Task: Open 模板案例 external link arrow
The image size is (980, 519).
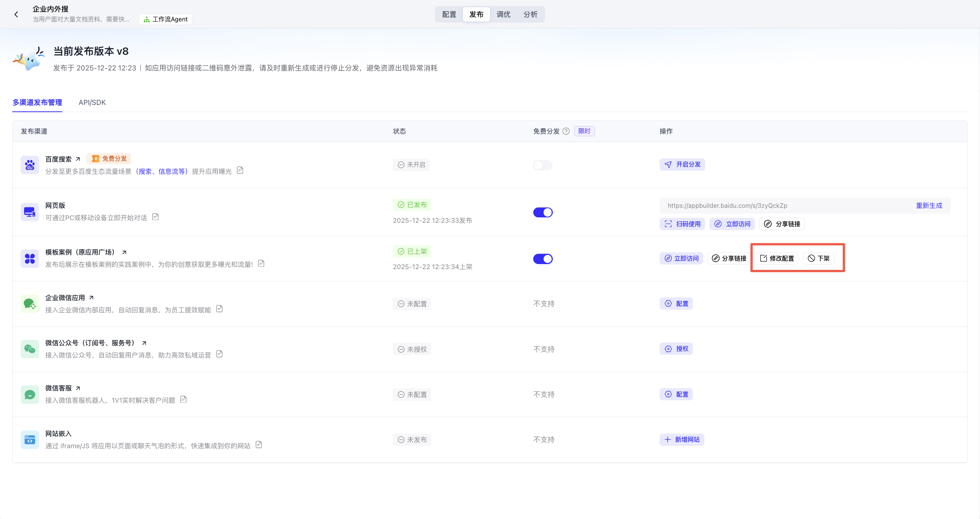Action: click(124, 253)
